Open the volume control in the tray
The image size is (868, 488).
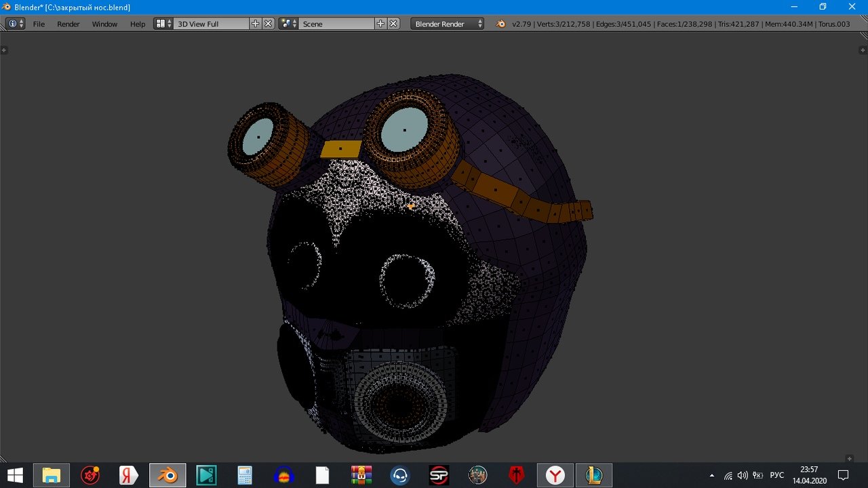[x=743, y=475]
